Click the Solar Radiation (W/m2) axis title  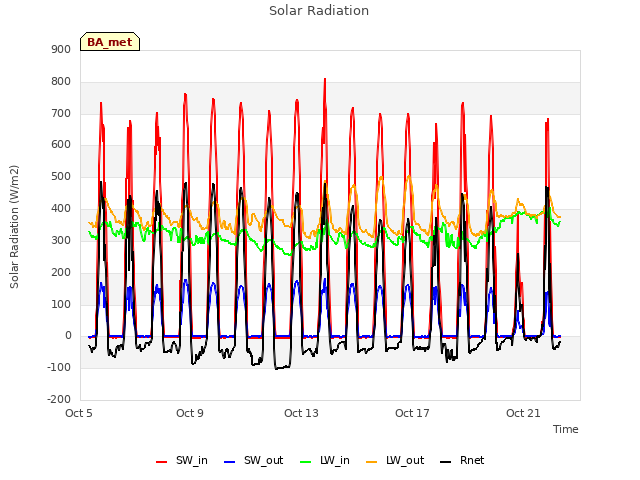tap(14, 227)
